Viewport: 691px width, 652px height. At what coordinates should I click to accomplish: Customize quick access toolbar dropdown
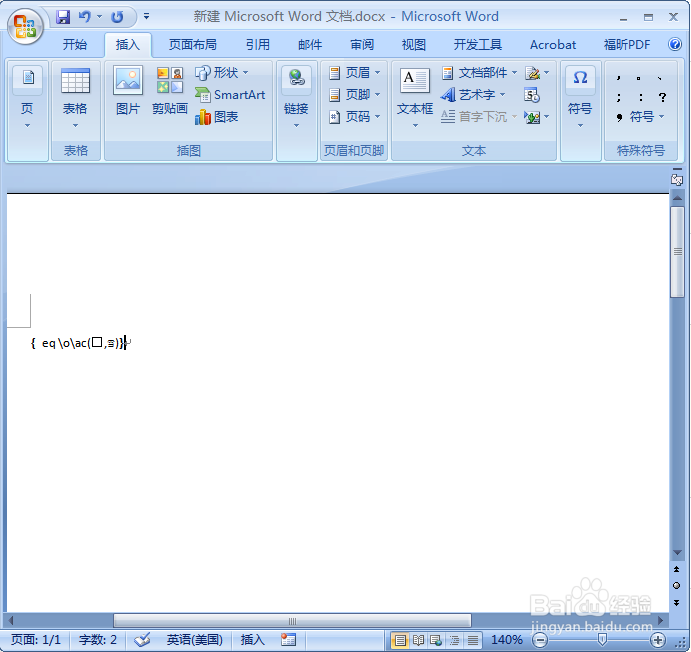146,16
